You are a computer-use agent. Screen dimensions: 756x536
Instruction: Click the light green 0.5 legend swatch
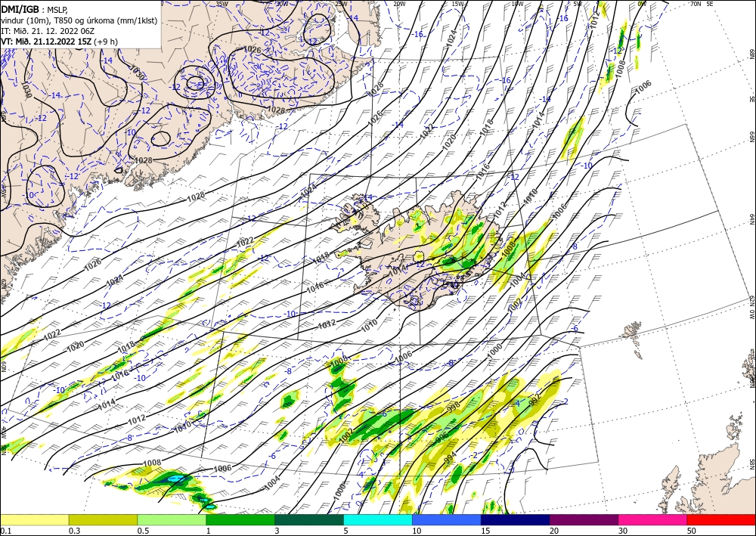pos(172,519)
